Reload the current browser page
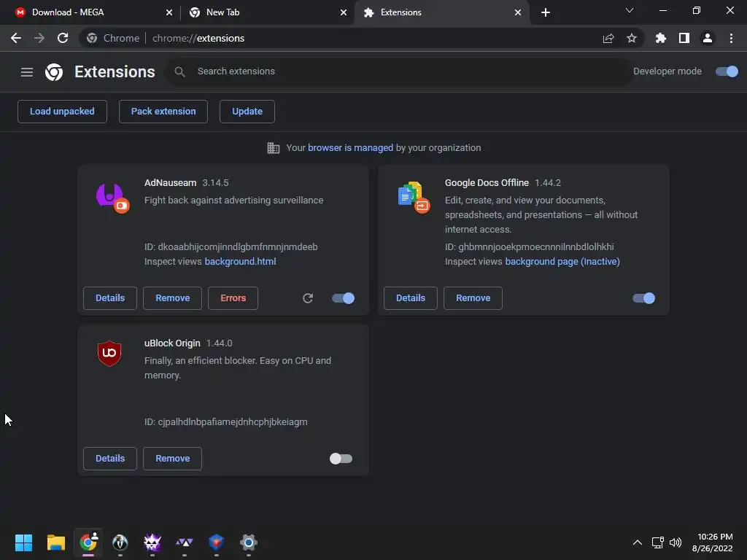Image resolution: width=747 pixels, height=560 pixels. pos(63,38)
